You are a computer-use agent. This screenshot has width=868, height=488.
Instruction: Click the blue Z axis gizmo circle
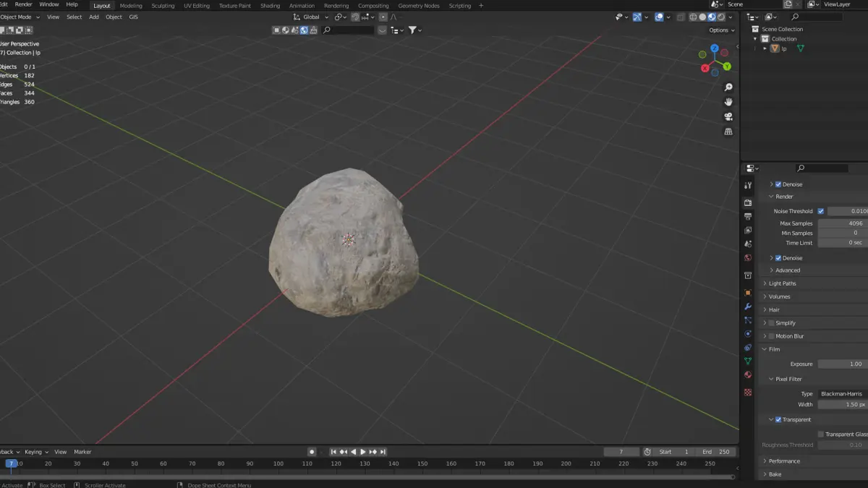[x=714, y=48]
